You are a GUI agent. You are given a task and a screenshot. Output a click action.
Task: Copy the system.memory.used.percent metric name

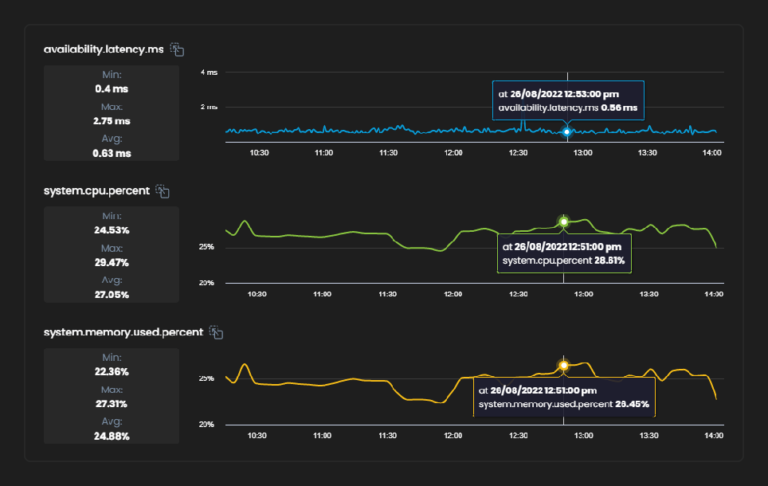(215, 332)
